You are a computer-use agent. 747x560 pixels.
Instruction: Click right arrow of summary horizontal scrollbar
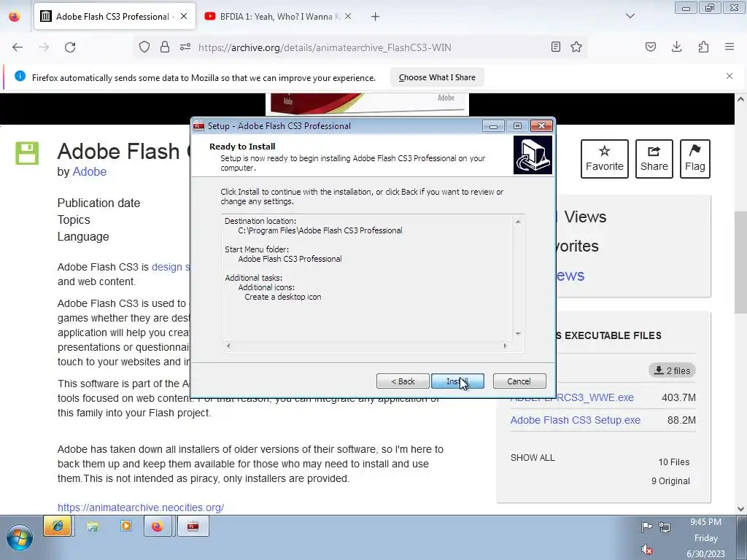coord(505,346)
